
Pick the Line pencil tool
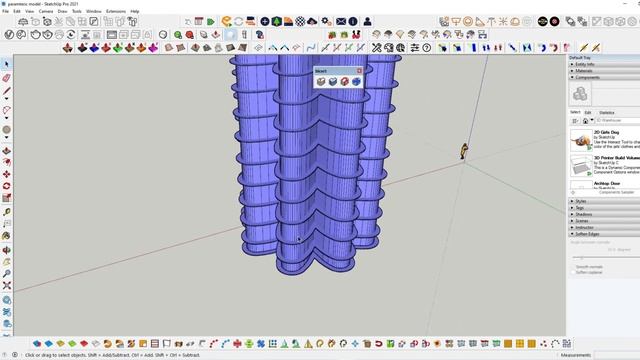[6, 91]
